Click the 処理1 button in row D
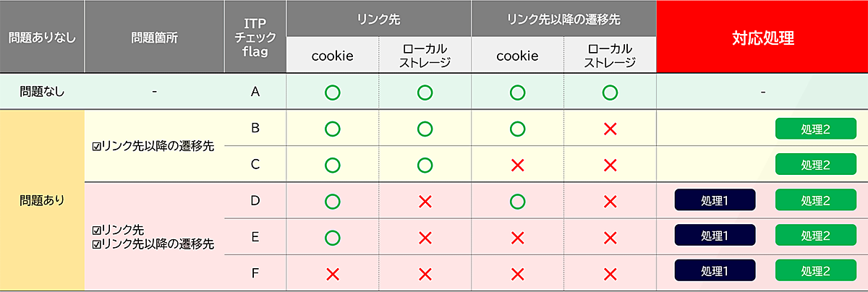 pos(715,200)
